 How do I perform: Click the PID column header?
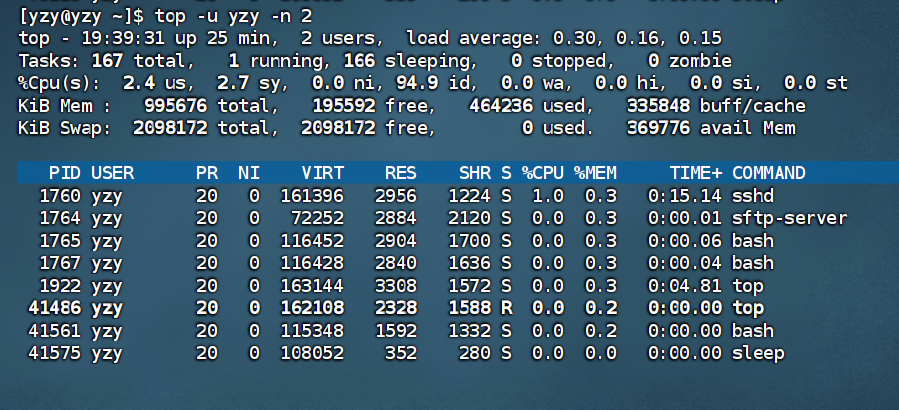coord(65,173)
